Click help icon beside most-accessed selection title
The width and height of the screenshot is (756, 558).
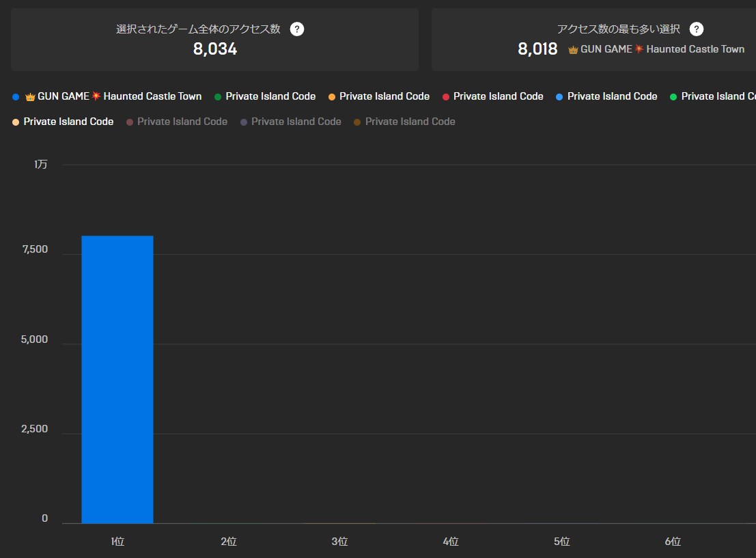pos(696,29)
